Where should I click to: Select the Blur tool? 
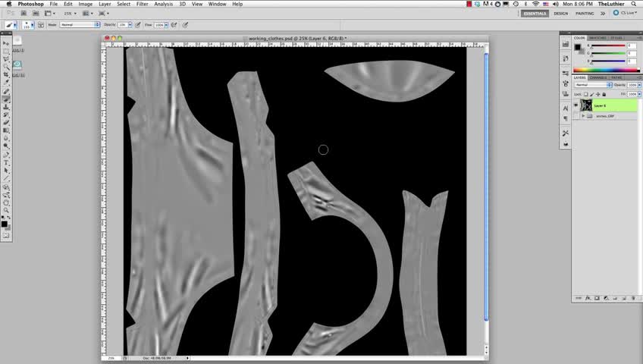pyautogui.click(x=6, y=138)
